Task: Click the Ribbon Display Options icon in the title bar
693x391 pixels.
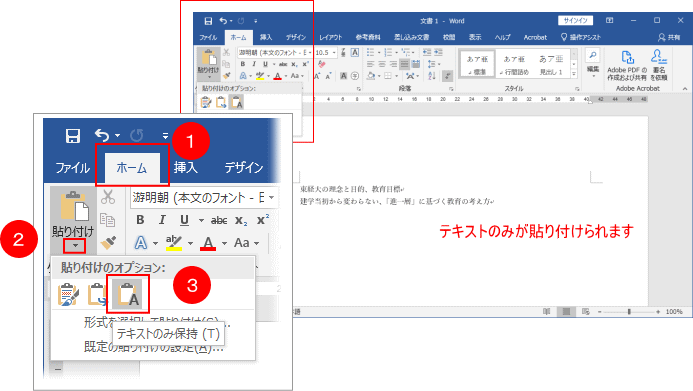Action: click(x=609, y=20)
